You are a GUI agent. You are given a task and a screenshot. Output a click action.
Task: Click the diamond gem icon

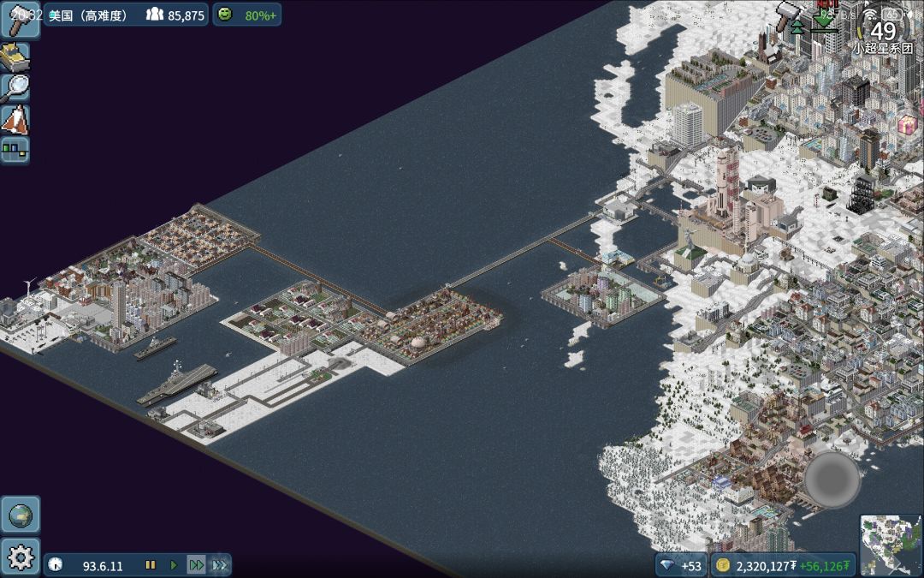click(666, 566)
